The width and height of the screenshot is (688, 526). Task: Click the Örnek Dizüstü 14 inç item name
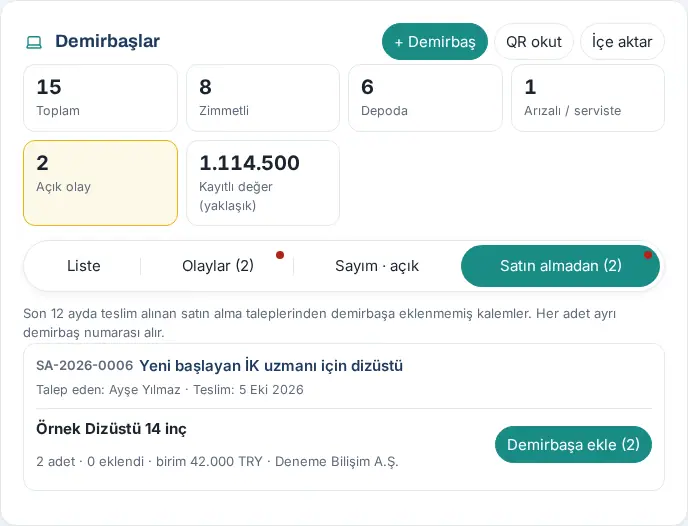click(111, 429)
